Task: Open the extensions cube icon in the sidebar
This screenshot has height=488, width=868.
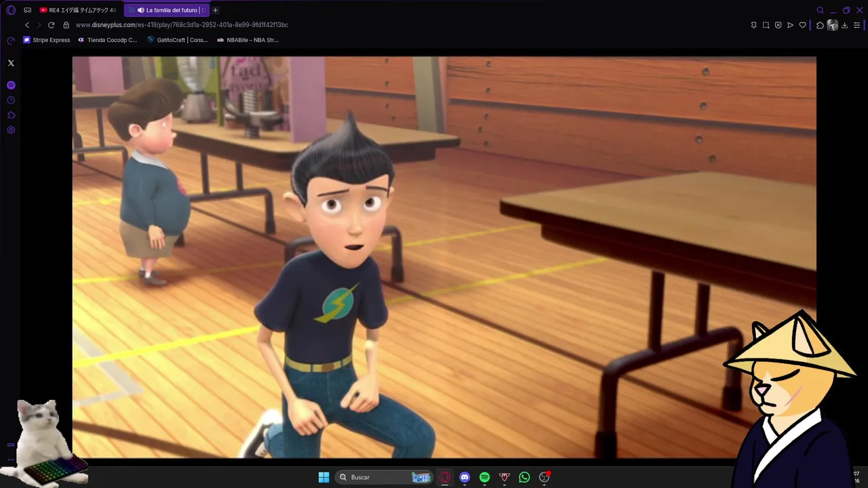Action: click(11, 115)
